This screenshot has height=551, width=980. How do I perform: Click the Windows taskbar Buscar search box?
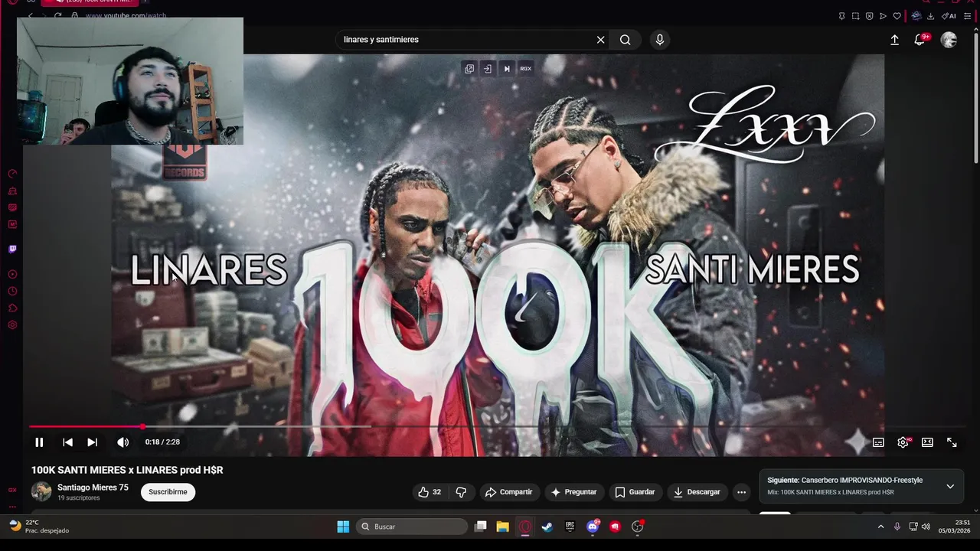[x=412, y=527]
